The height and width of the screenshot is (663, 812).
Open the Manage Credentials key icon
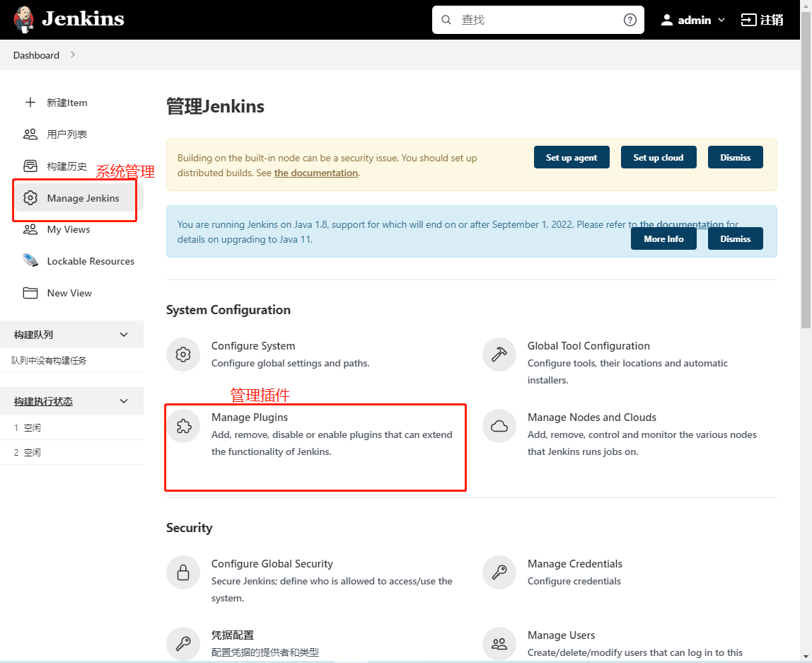click(499, 572)
